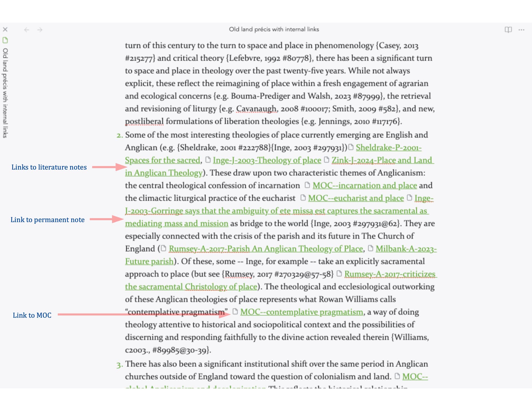Click citation '{Inge, 2003 #297931@62}'
Screen dimensions: 532x411
356,224
